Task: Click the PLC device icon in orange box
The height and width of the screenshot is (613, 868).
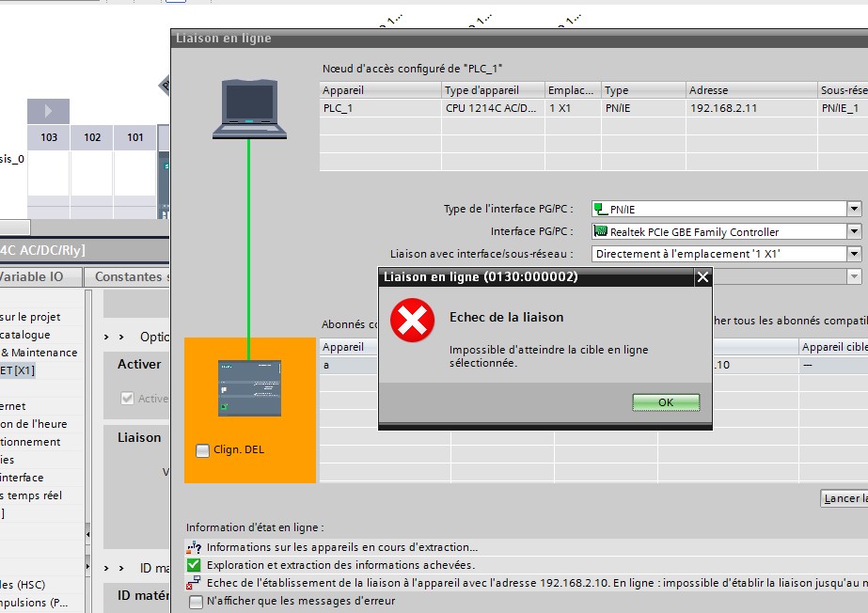Action: (237, 386)
